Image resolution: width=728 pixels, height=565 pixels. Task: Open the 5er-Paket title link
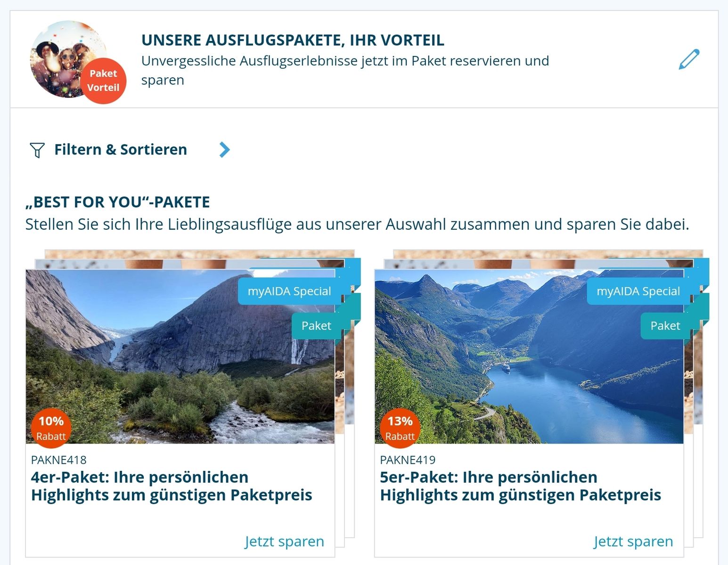(520, 486)
